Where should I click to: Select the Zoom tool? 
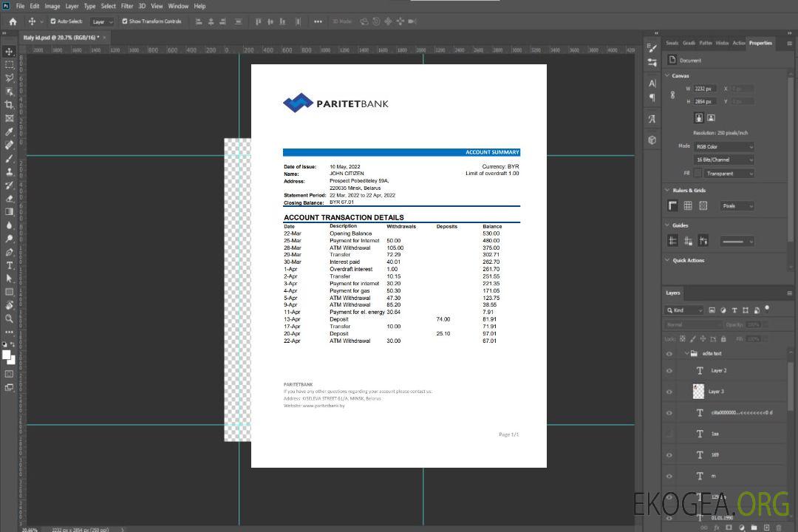tap(10, 319)
